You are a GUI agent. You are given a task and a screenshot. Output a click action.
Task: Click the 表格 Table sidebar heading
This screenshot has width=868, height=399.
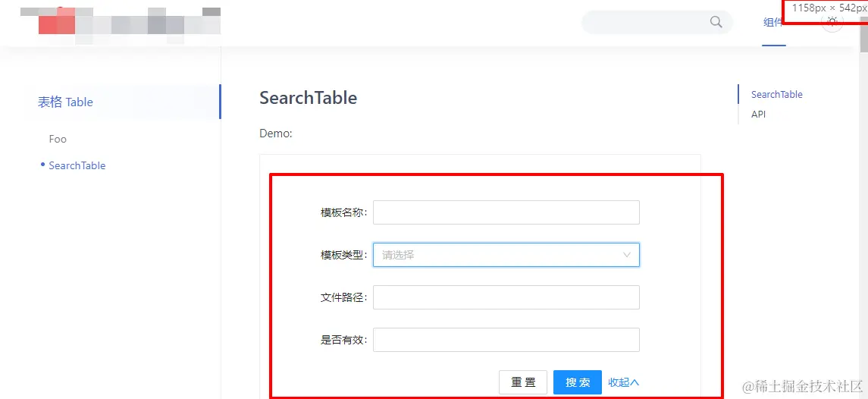[x=65, y=102]
